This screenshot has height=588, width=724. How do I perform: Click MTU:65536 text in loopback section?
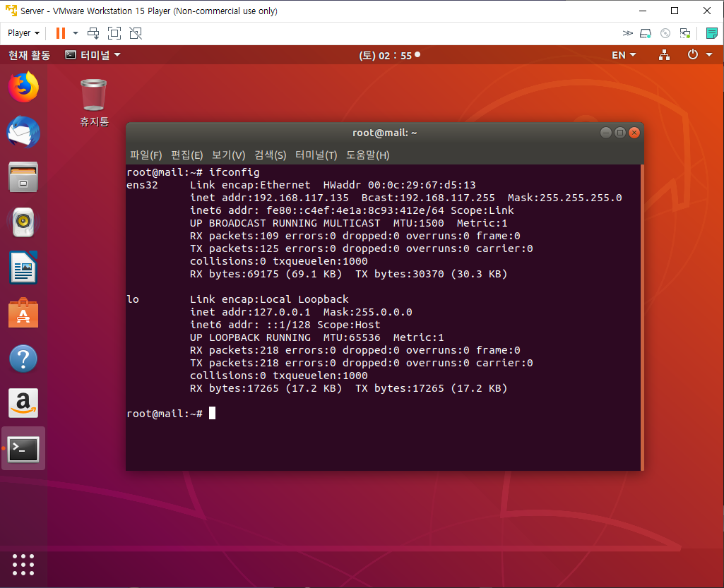tap(352, 338)
